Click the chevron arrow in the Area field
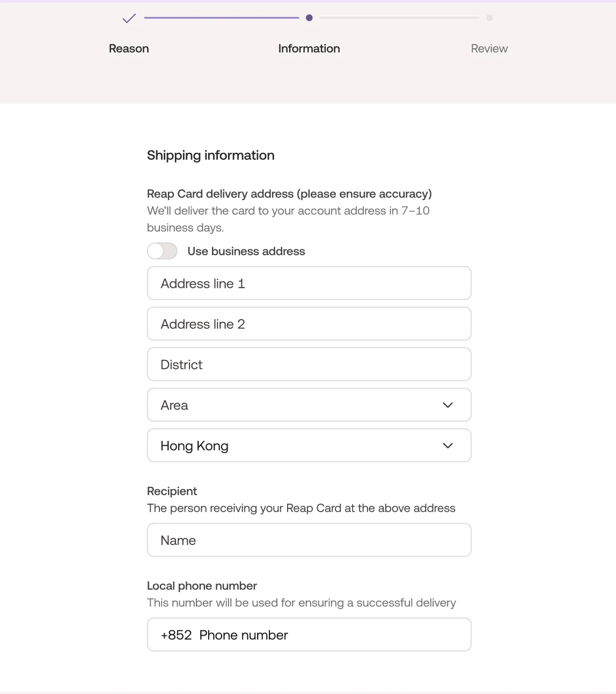Image resolution: width=616 pixels, height=694 pixels. pyautogui.click(x=448, y=405)
